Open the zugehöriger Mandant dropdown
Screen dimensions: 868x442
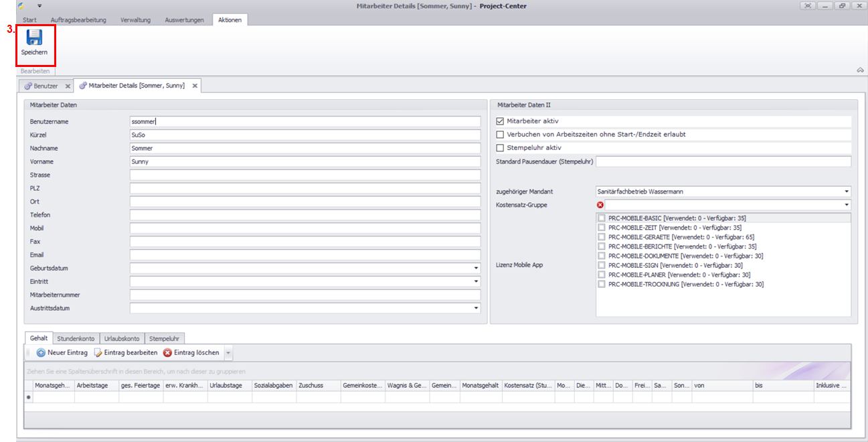847,192
